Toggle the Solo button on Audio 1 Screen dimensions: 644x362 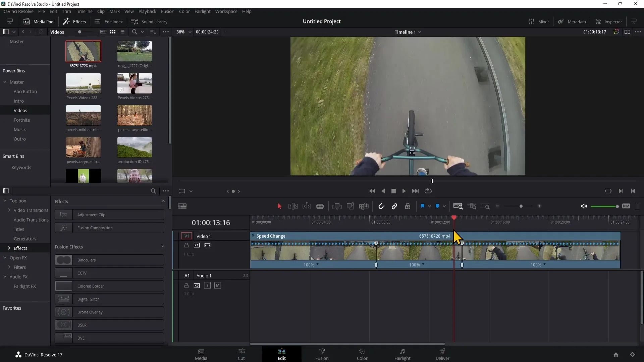point(207,286)
